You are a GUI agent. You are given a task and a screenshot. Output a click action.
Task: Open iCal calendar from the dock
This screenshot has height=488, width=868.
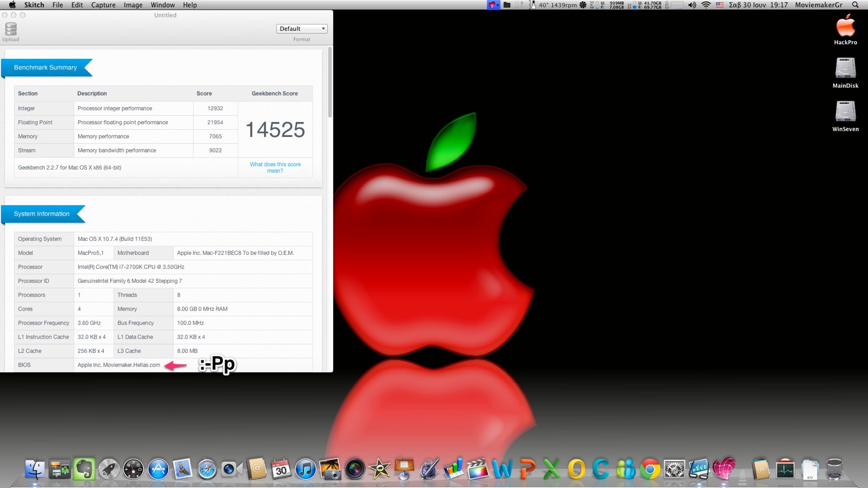[281, 469]
